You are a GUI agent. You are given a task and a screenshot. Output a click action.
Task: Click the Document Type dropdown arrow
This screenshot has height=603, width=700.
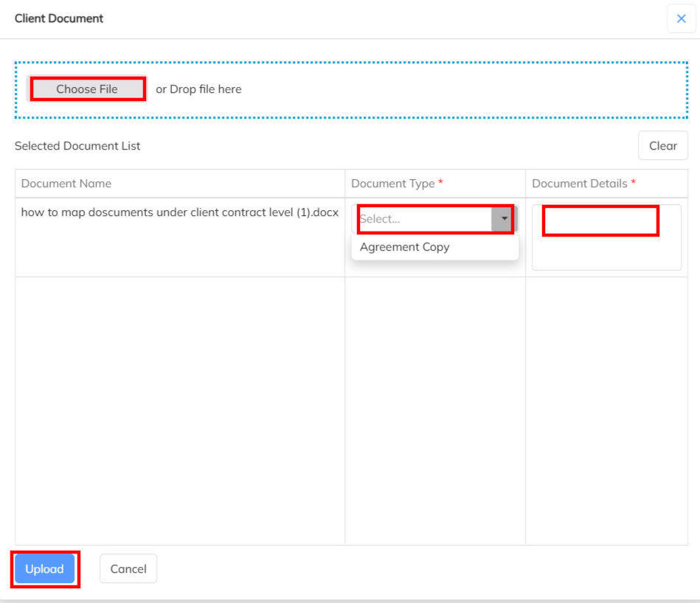[505, 219]
